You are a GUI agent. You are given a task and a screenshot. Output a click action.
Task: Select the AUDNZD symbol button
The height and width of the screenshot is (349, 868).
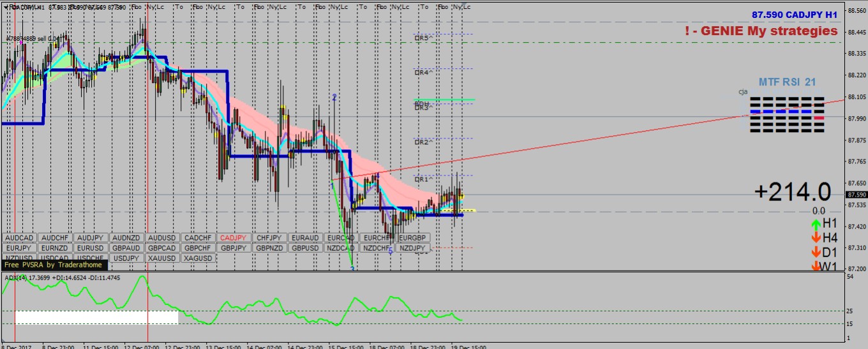click(126, 237)
